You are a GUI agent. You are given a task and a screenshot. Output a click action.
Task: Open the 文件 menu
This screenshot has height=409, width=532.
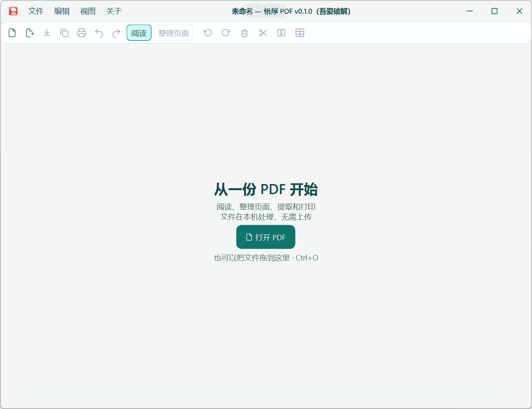coord(36,11)
